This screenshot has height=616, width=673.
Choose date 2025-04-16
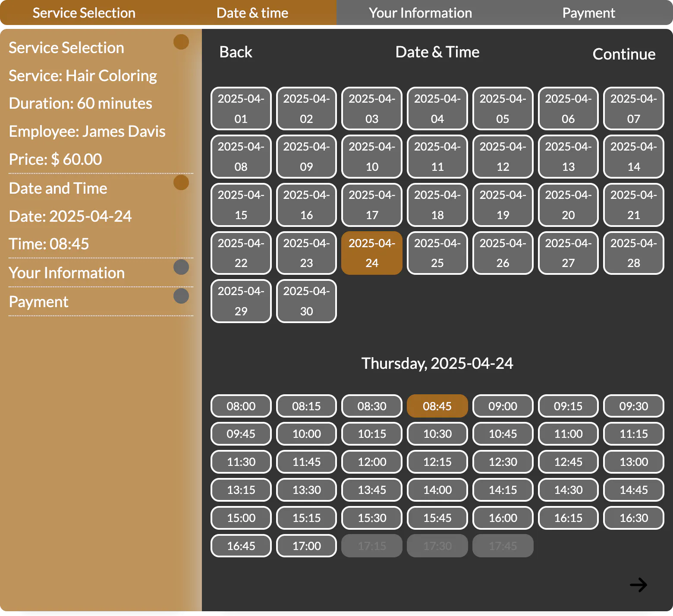click(x=307, y=205)
